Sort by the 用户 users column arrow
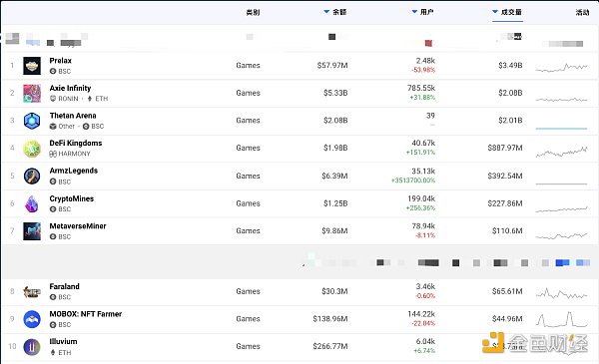This screenshot has height=364, width=599. pyautogui.click(x=414, y=12)
